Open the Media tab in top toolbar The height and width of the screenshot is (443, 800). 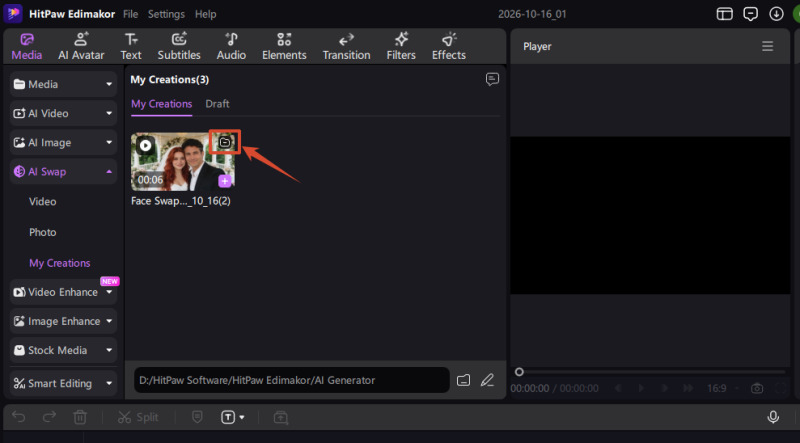click(27, 46)
